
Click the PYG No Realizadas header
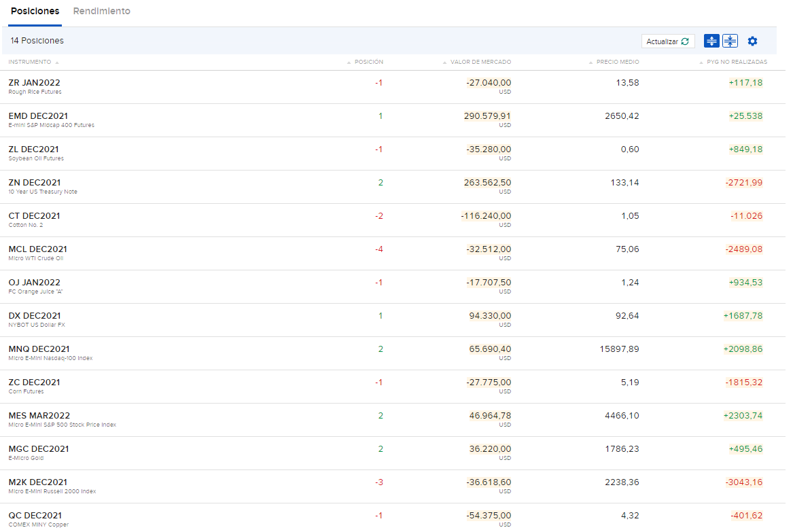pos(737,62)
